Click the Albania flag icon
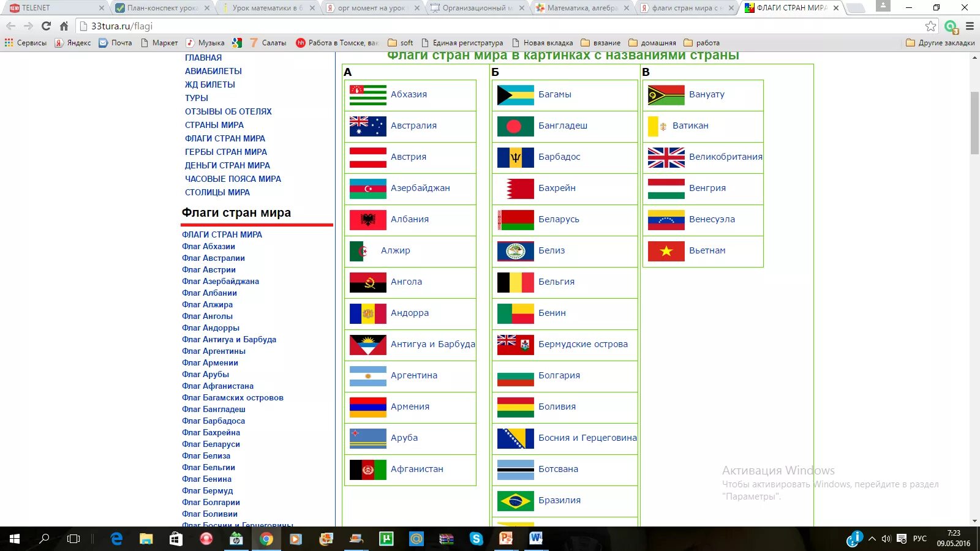This screenshot has width=980, height=551. tap(367, 220)
